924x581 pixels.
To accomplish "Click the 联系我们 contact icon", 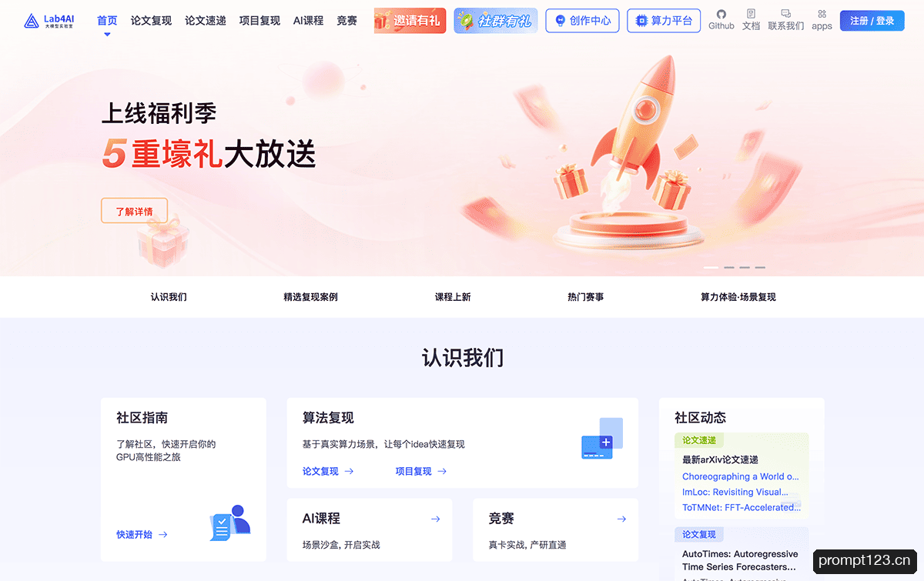I will pyautogui.click(x=786, y=20).
